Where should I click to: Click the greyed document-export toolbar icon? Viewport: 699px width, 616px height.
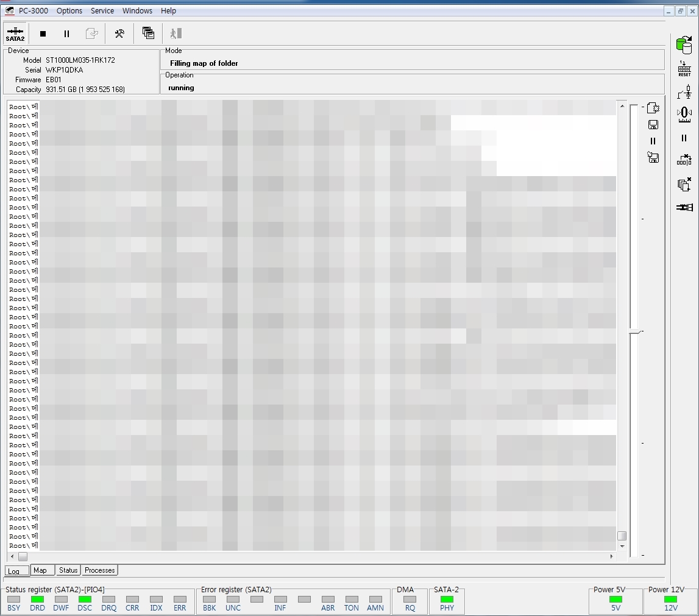[x=92, y=34]
